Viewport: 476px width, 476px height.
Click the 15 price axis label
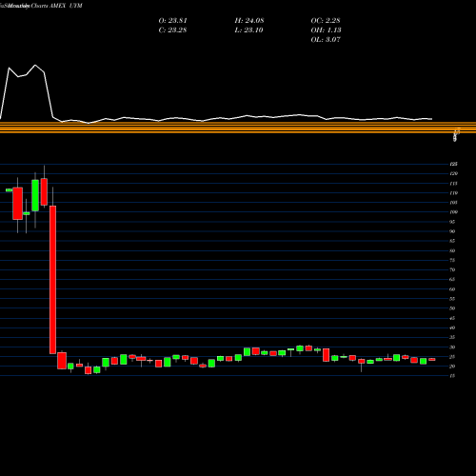[x=452, y=376]
